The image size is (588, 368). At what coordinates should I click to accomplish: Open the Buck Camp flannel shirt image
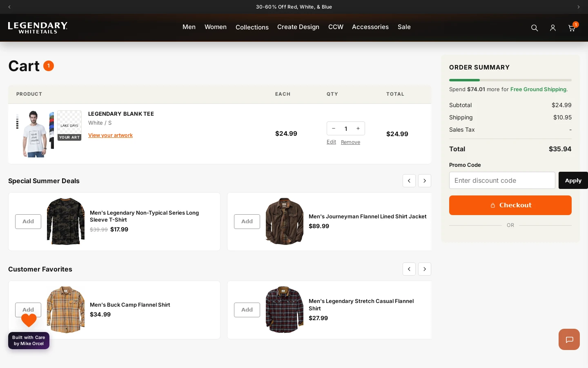pos(66,310)
